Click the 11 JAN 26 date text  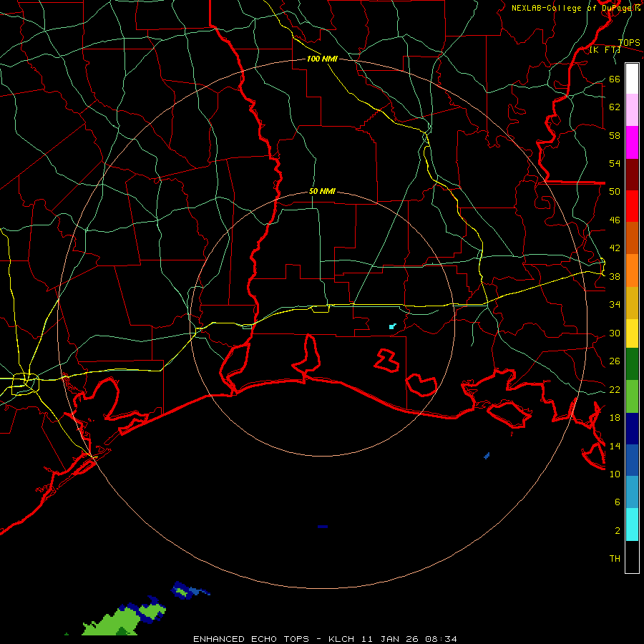(389, 639)
